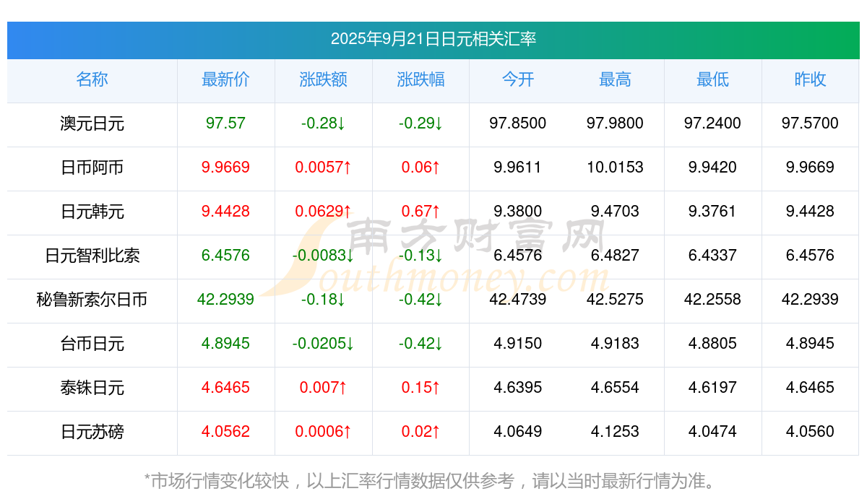Click 日币阿币 latest price 9.9669 in red

coord(226,168)
